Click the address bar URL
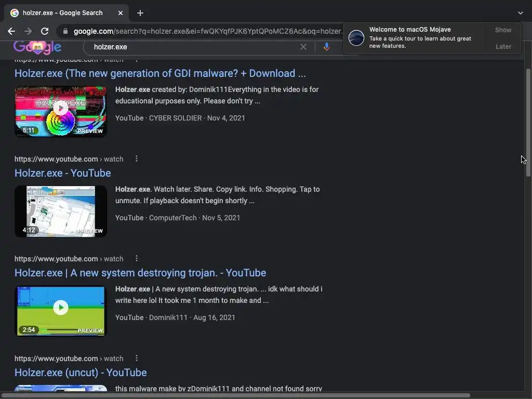Viewport: 532px width, 399px height. pos(208,31)
